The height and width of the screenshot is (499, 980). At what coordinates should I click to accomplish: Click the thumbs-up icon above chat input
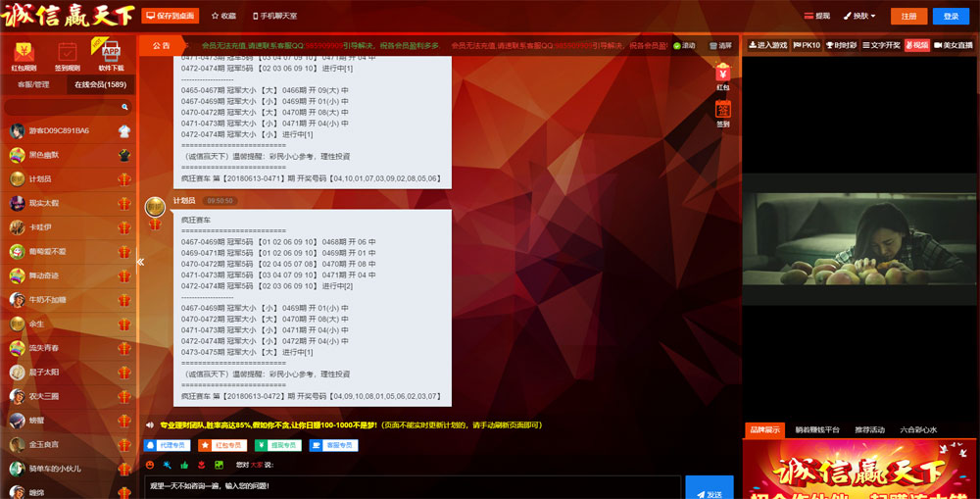click(183, 464)
